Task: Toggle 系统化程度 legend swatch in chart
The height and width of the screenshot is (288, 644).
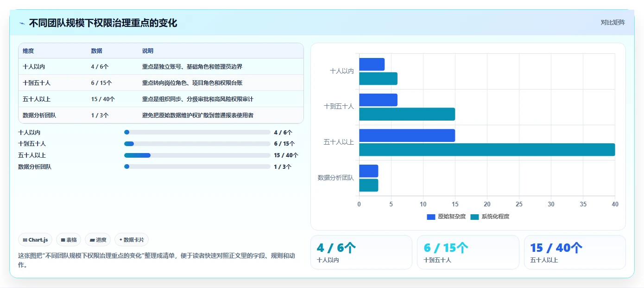Action: pos(474,217)
